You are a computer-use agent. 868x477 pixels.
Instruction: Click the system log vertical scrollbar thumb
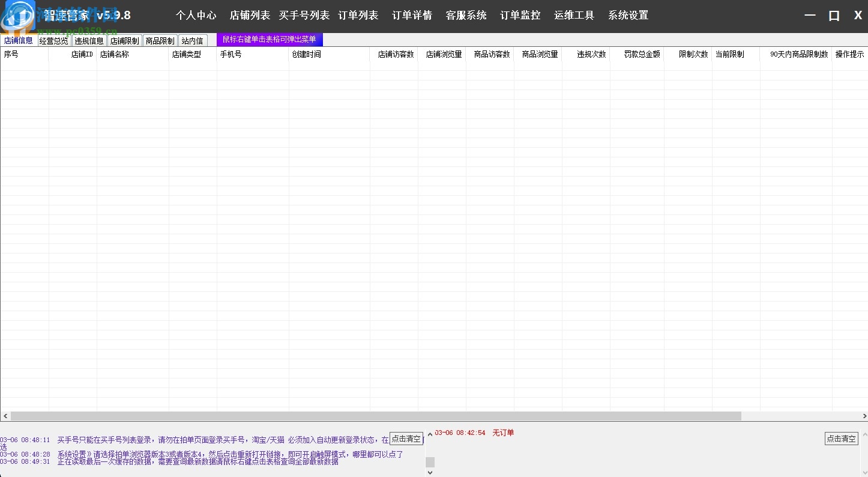click(430, 462)
